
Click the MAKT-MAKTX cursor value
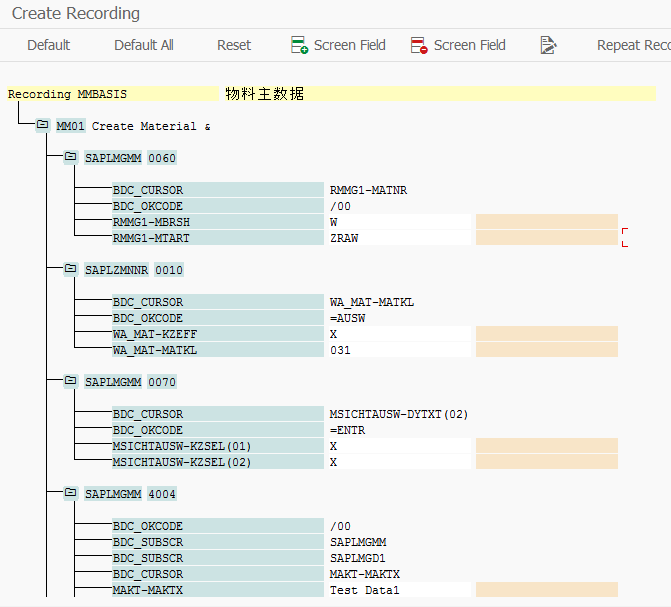(365, 574)
